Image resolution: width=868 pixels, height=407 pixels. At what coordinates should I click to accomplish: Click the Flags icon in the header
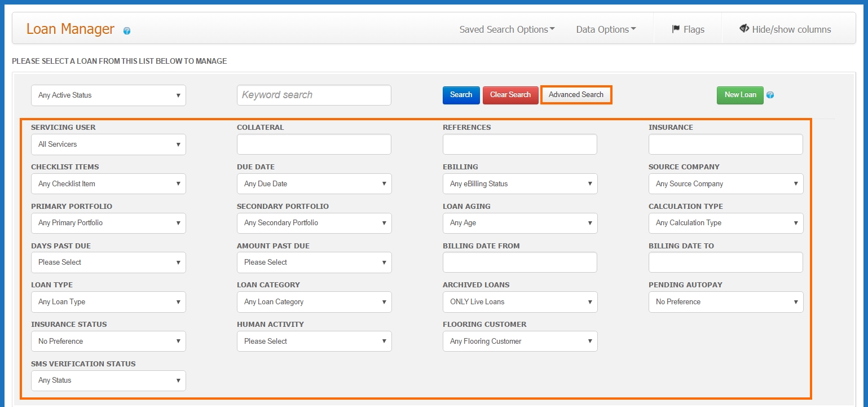pyautogui.click(x=687, y=29)
